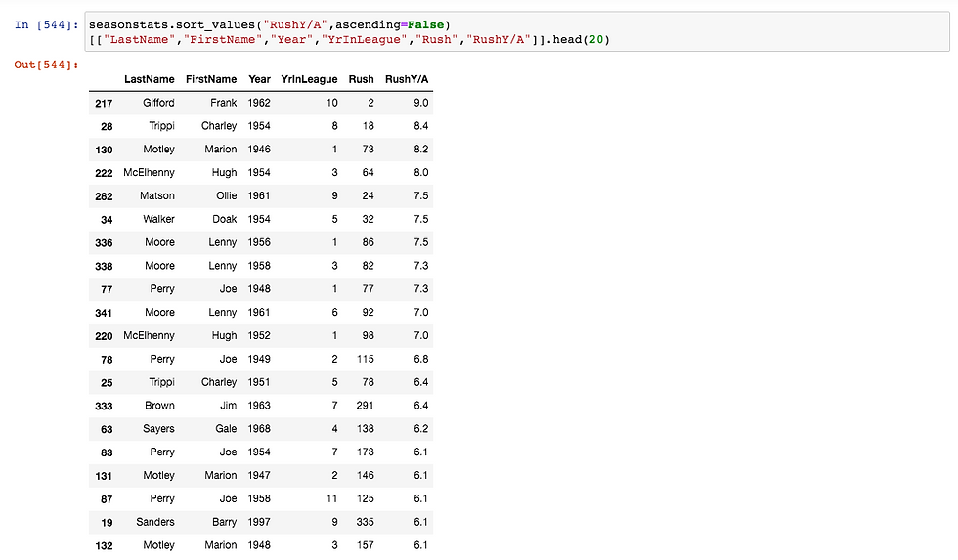
Task: Select row index 87
Action: [107, 499]
